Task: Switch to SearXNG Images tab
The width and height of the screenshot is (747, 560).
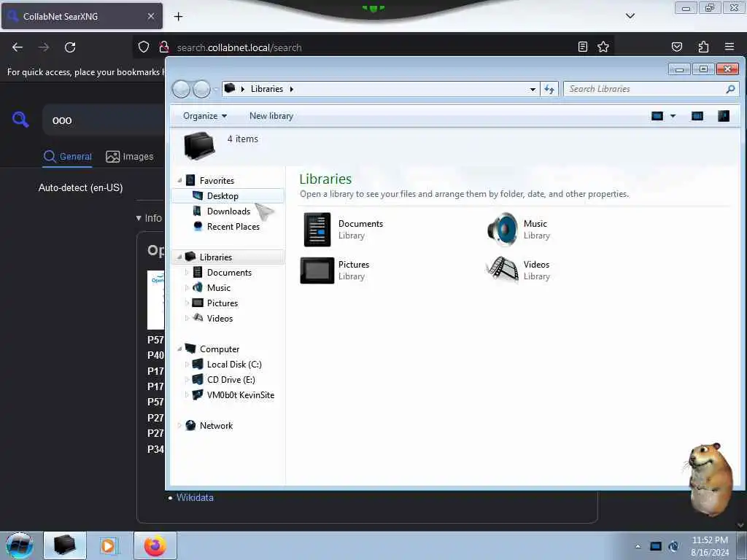Action: (x=130, y=157)
